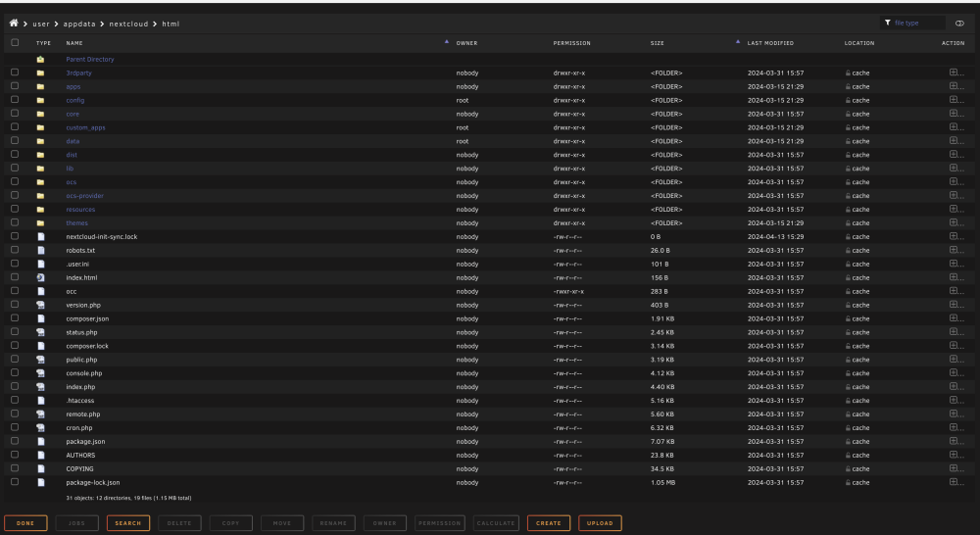Click the PHP file icon of version.php
Image resolution: width=980 pixels, height=535 pixels.
(40, 305)
